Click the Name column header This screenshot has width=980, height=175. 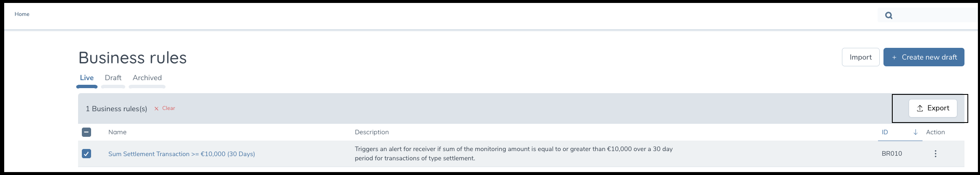click(x=117, y=132)
